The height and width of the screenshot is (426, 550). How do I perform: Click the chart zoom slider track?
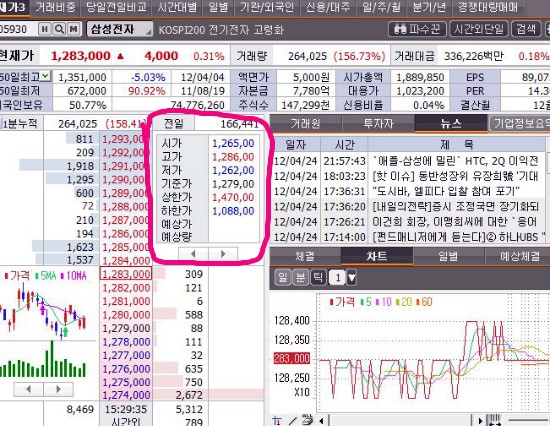click(x=528, y=420)
